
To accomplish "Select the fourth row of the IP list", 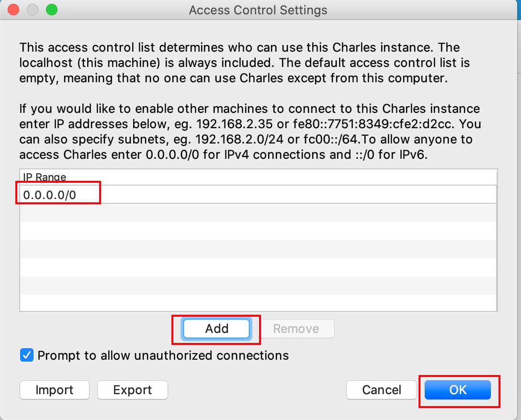I will pos(258,249).
